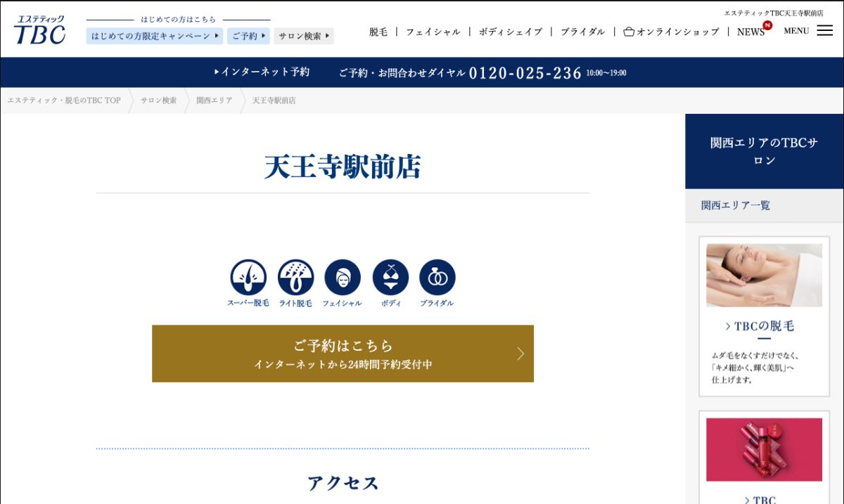The image size is (844, 504).
Task: Open NEWS with notification badge
Action: pyautogui.click(x=751, y=32)
